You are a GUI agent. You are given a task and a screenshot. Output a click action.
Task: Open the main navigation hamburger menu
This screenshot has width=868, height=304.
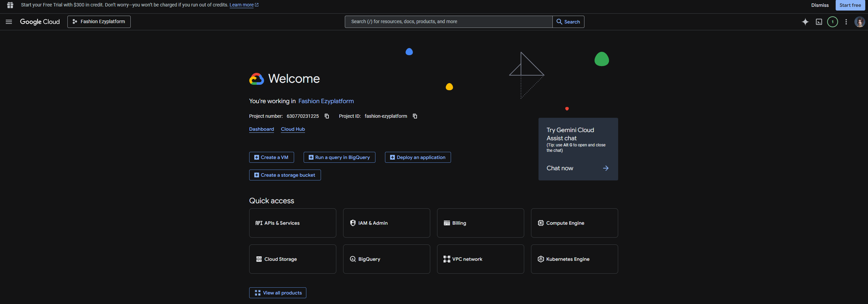(9, 22)
